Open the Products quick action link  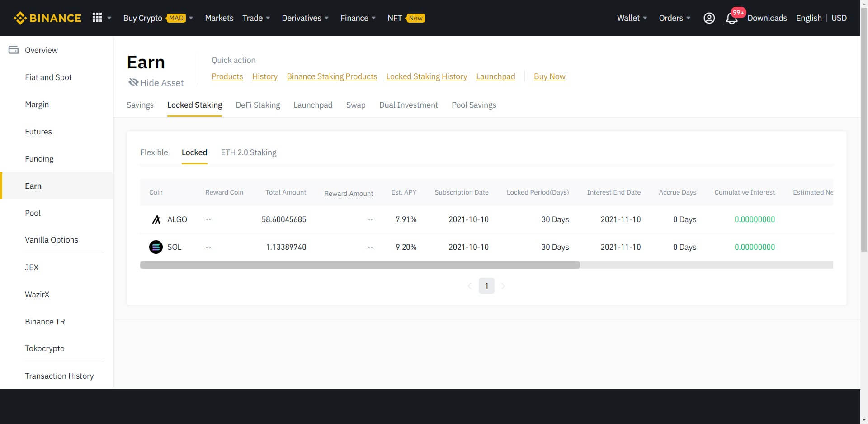tap(227, 76)
